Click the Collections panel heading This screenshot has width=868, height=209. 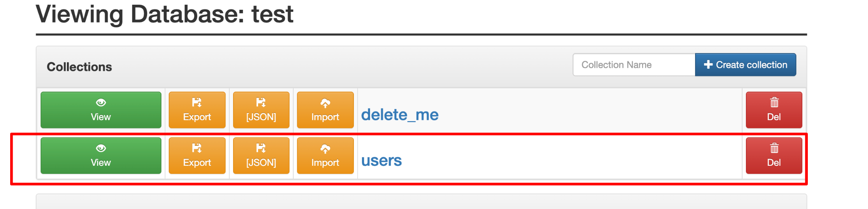pyautogui.click(x=79, y=67)
